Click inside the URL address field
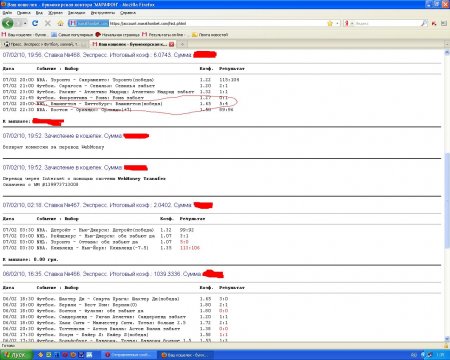This screenshot has width=450, height=360. 217,23
